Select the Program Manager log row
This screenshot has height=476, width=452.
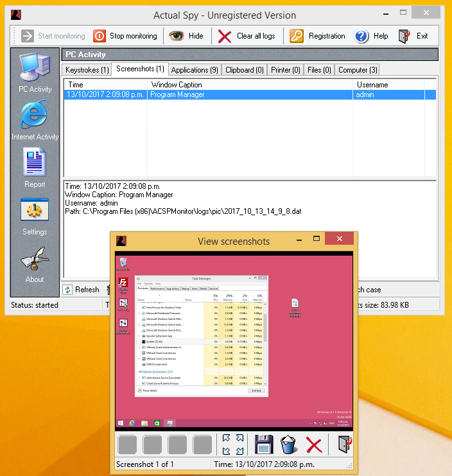coord(250,94)
